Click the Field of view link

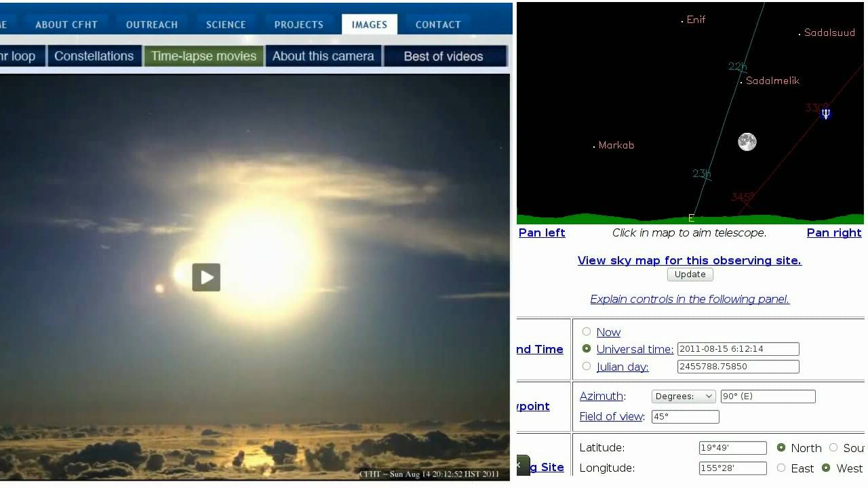pos(611,416)
